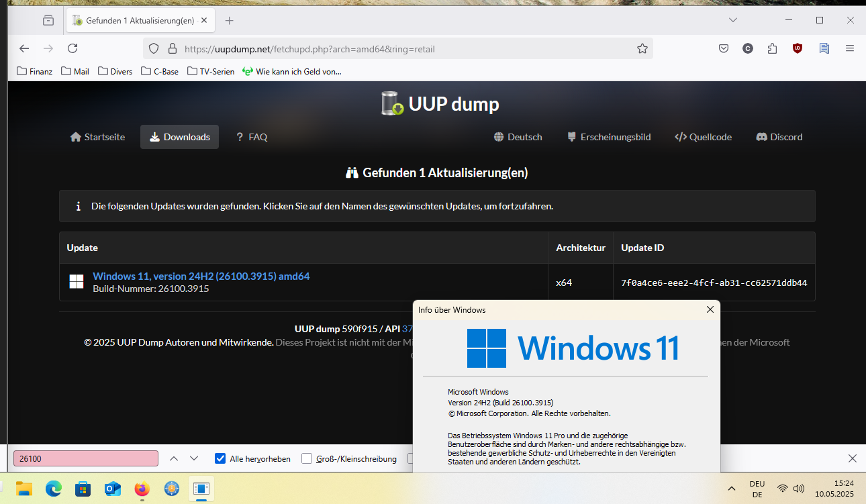
Task: Click the Firefox tab 'Gefunden 1 Aktualisierung(en)'
Action: 140,21
